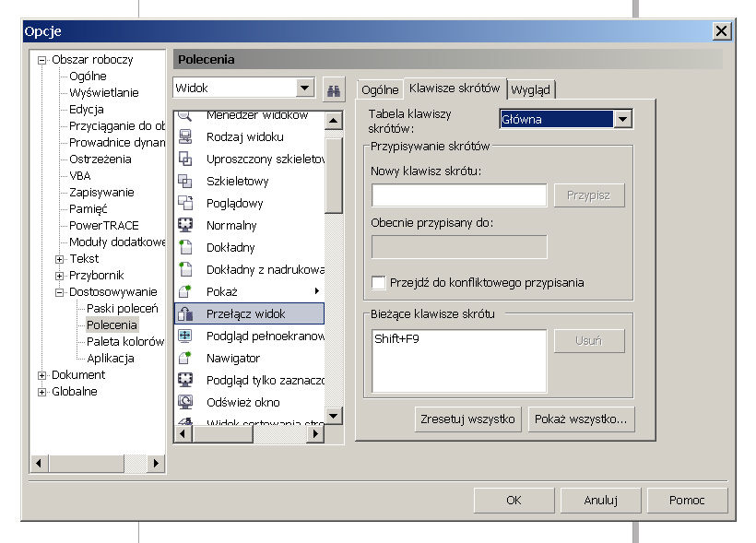Click the Odśwież okno icon
756x543 pixels.
coord(184,403)
